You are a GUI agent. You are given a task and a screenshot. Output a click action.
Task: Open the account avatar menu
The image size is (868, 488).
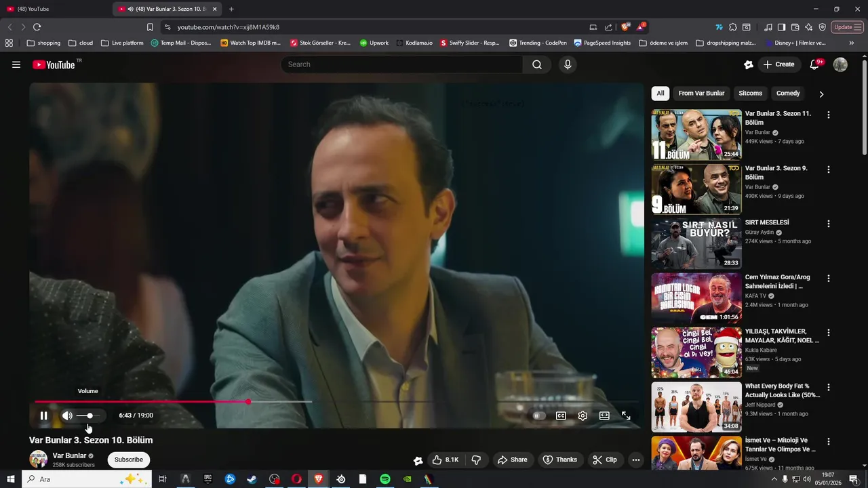pos(840,64)
